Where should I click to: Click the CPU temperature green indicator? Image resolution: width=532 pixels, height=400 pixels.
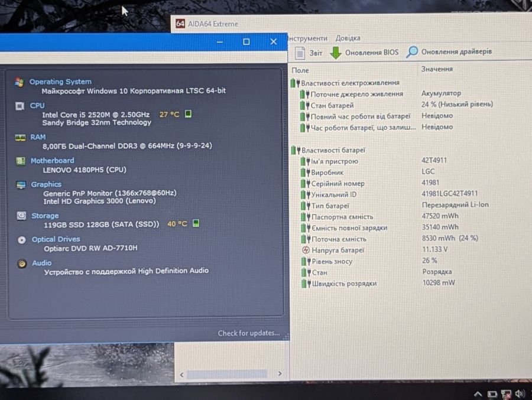coord(189,113)
